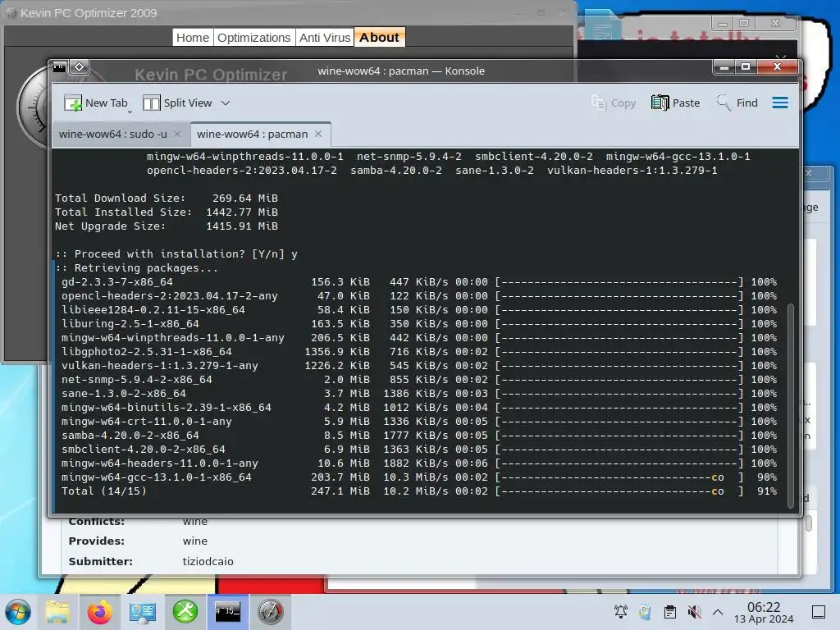Expand the Split View options chevron
Screen dimensions: 840x630
[x=226, y=103]
